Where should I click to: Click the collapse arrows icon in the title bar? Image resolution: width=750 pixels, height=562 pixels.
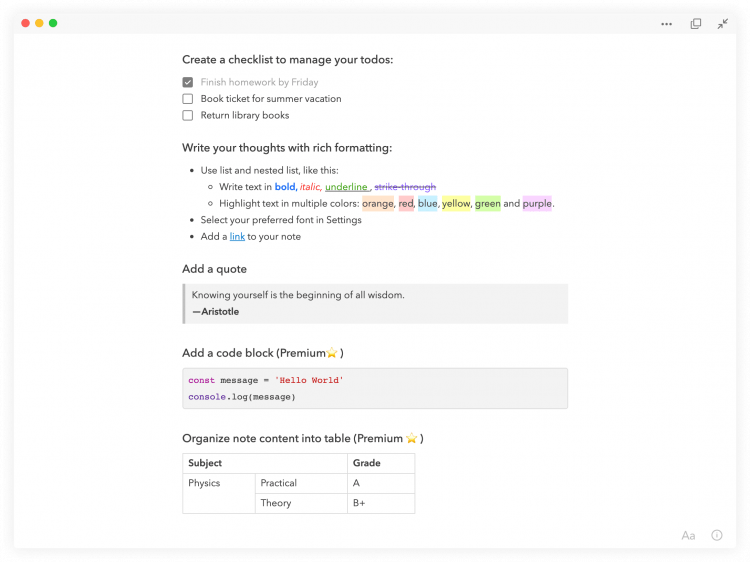(x=722, y=24)
